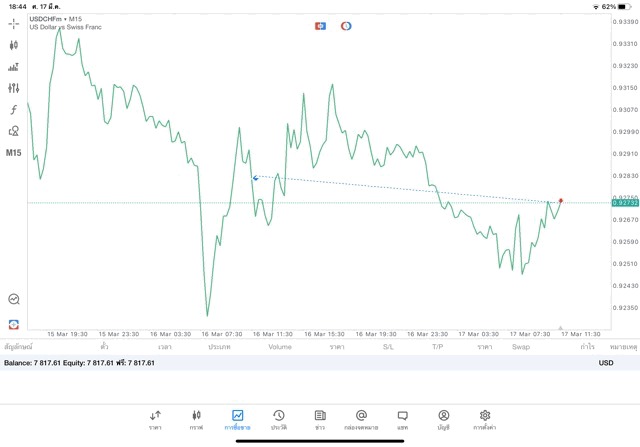The width and height of the screenshot is (640, 447).
Task: Click the new order icon at bottom of sidebar
Action: click(x=13, y=325)
